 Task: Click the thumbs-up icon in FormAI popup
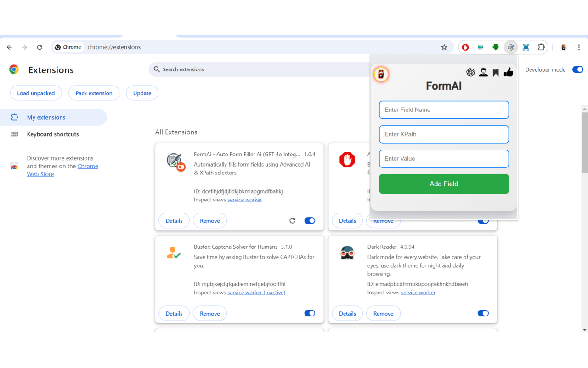tap(508, 72)
